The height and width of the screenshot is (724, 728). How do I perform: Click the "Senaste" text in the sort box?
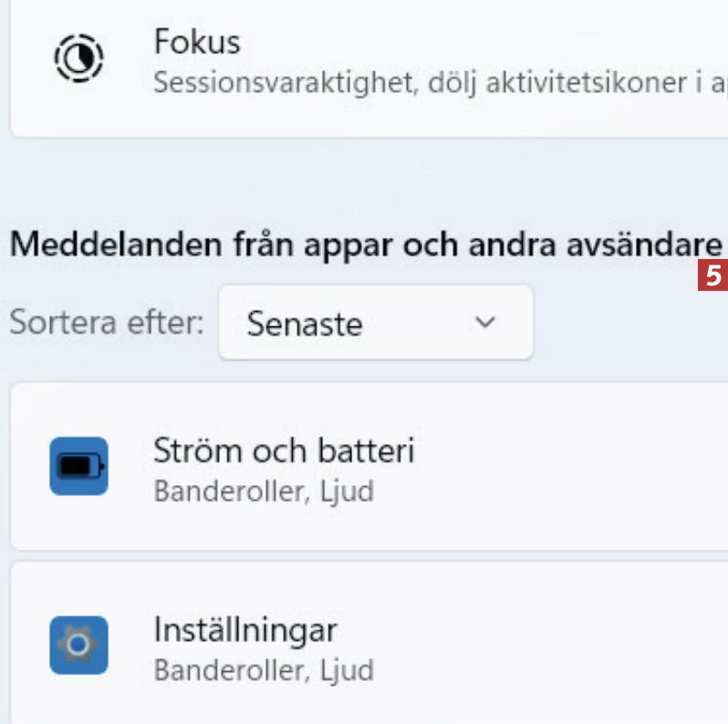click(305, 324)
